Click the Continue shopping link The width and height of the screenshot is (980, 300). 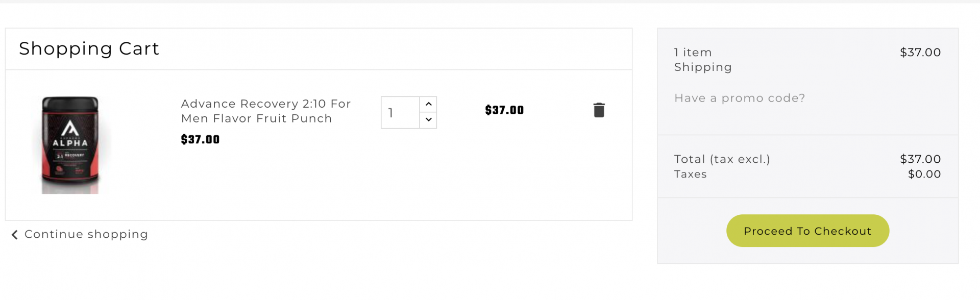(x=86, y=234)
